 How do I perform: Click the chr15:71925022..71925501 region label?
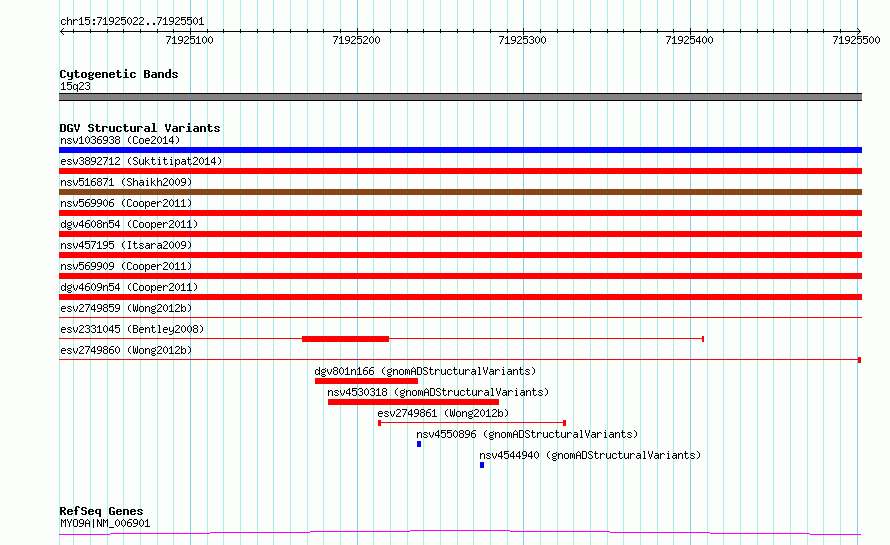[x=132, y=22]
